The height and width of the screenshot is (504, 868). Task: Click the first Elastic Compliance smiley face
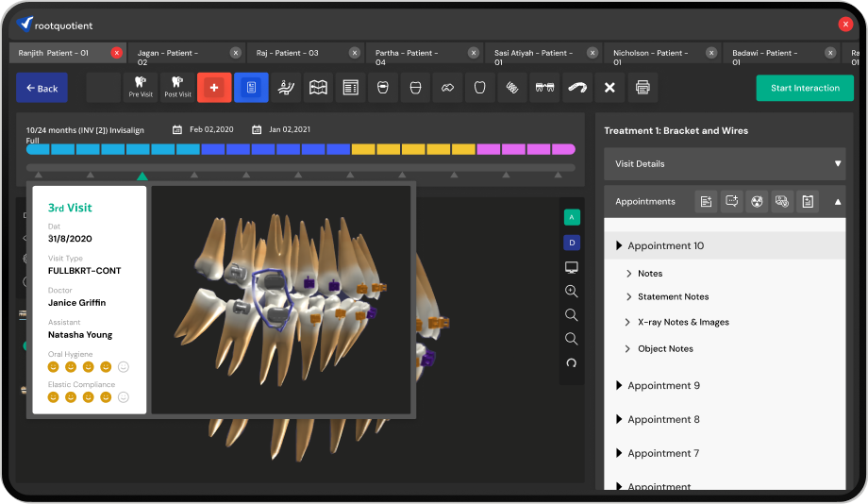pos(53,397)
